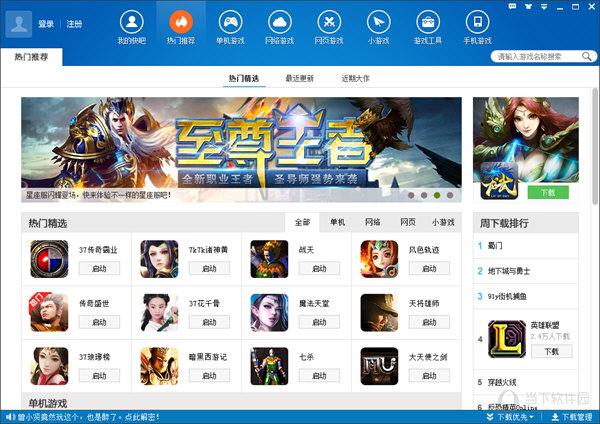Click the 大天使之剑 MU icon

pyautogui.click(x=379, y=366)
